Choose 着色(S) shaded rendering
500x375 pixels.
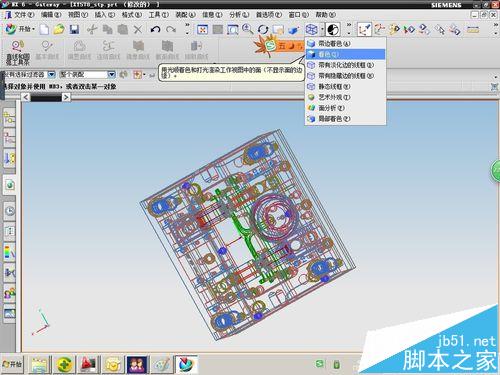click(345, 54)
